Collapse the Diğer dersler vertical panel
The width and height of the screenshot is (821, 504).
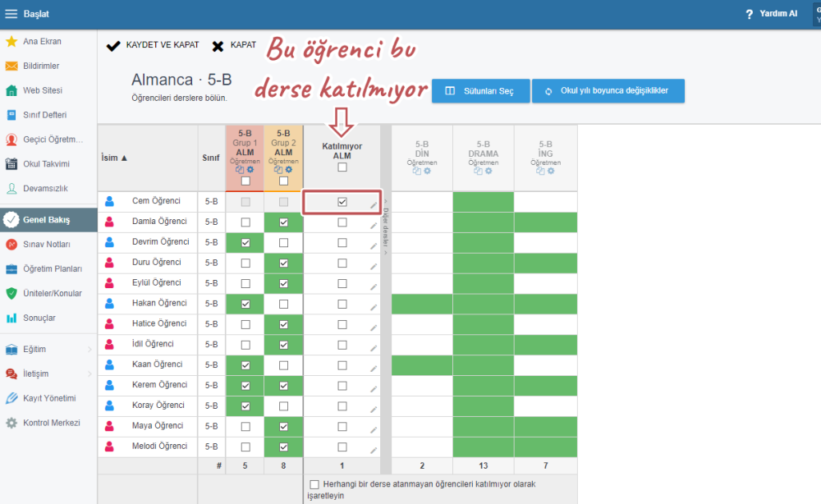tap(386, 227)
